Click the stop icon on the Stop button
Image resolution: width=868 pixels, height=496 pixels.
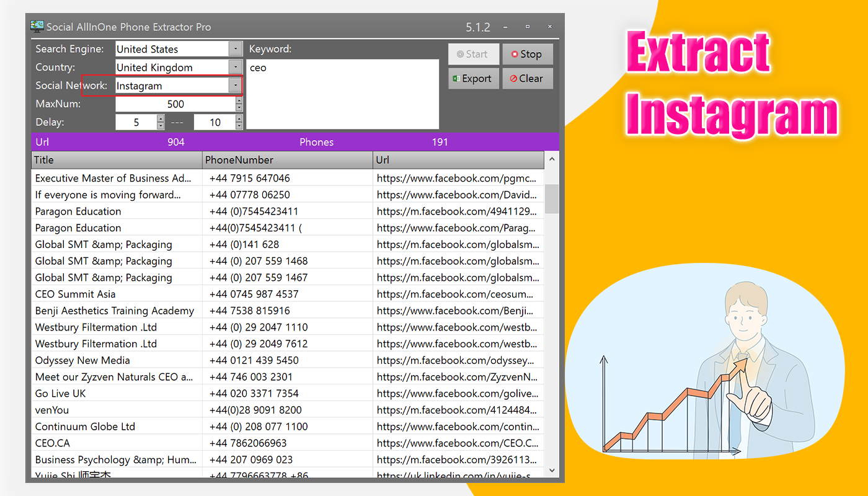point(516,54)
